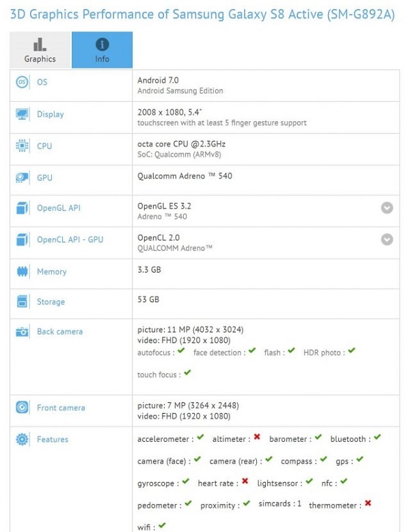
Task: Open the OpenCL API - GPU label
Action: (70, 239)
